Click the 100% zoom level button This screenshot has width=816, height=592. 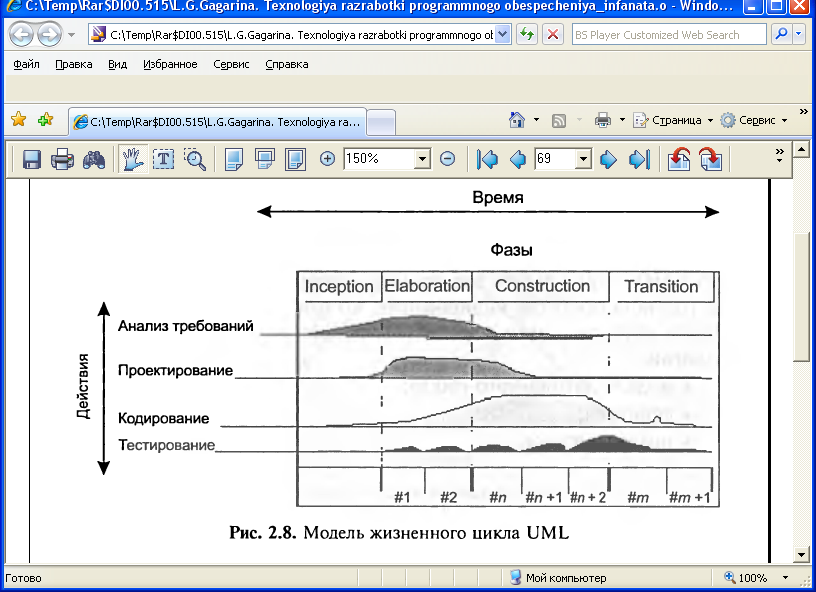coord(745,578)
